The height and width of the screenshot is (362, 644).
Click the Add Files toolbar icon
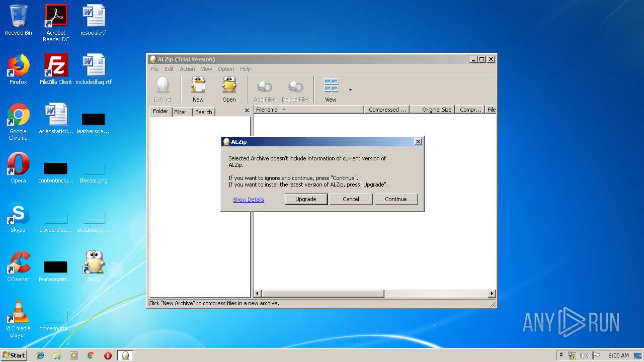click(265, 89)
